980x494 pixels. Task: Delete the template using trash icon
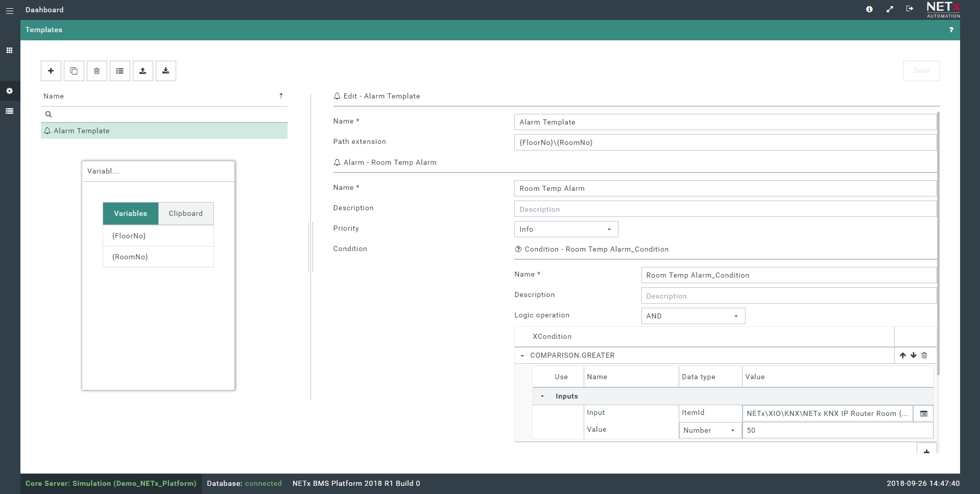point(97,71)
